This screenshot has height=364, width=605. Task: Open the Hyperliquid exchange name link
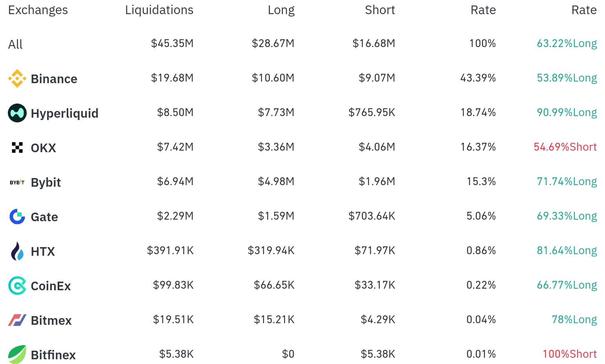[x=65, y=113]
